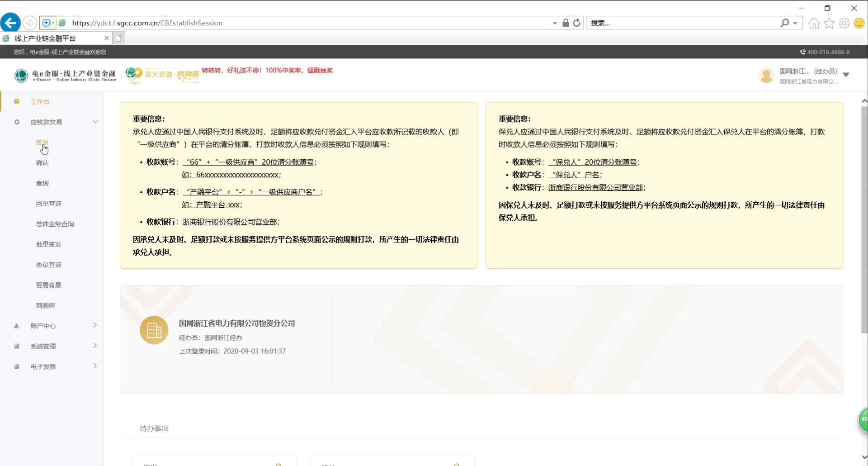Click the search magnifier icon
This screenshot has height=466, width=868.
click(784, 23)
